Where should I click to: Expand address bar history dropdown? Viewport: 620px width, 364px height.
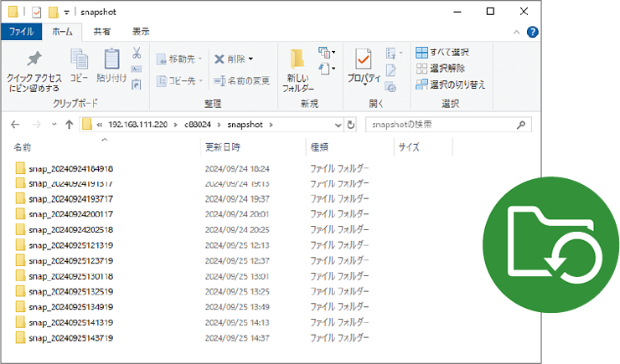click(x=338, y=126)
